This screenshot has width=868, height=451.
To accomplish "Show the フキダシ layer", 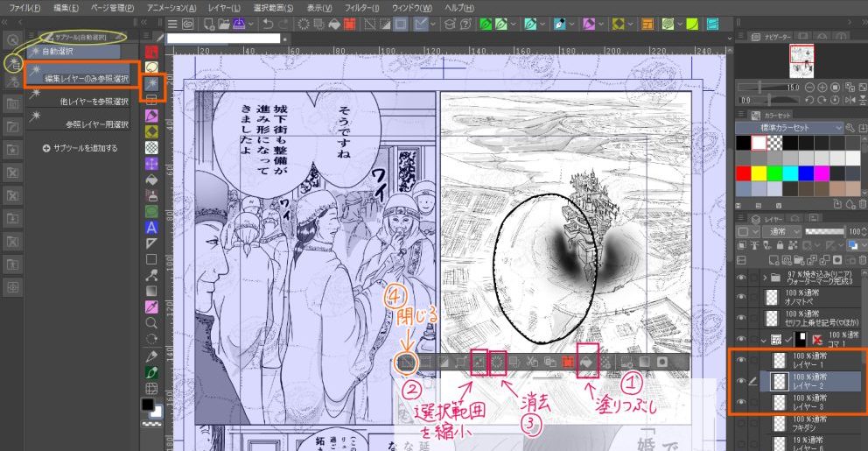I will (741, 423).
